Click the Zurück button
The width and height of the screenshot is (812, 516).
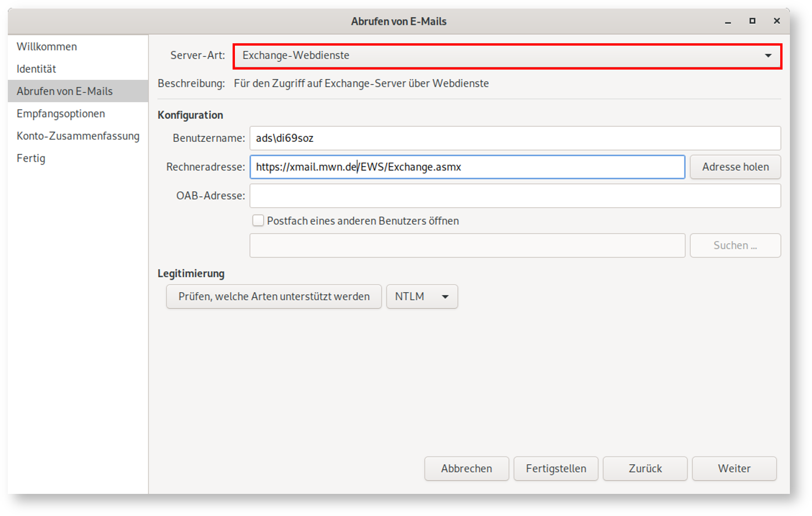tap(645, 468)
